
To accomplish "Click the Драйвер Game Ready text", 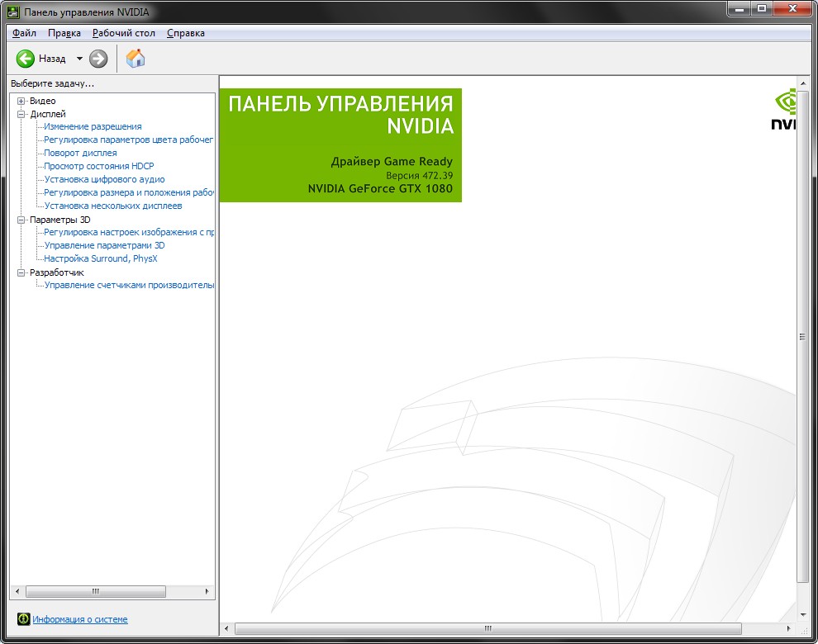I will tap(392, 162).
